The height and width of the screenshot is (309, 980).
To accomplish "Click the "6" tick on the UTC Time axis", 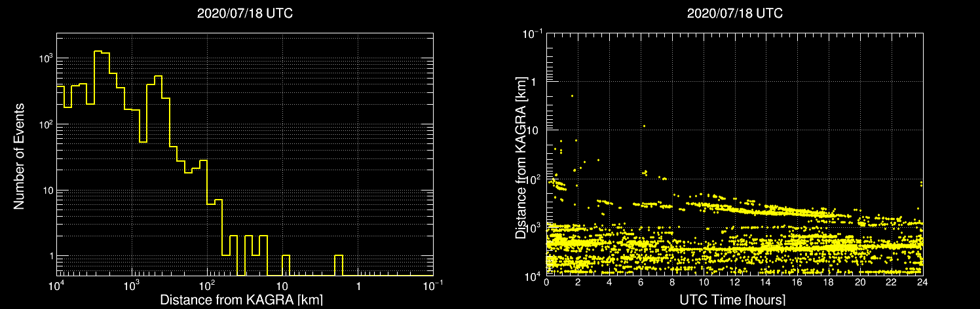I will [x=641, y=282].
